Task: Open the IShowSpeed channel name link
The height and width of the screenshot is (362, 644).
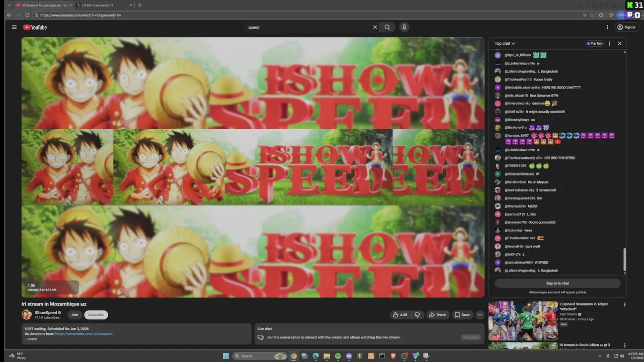Action: (x=46, y=313)
